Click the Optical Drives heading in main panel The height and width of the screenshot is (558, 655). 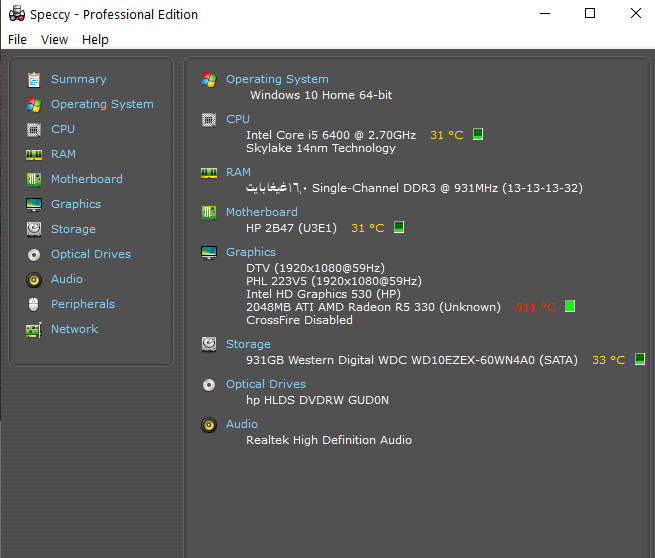(265, 384)
